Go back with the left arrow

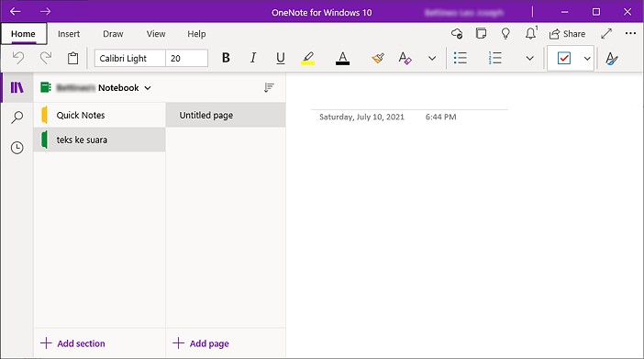16,12
